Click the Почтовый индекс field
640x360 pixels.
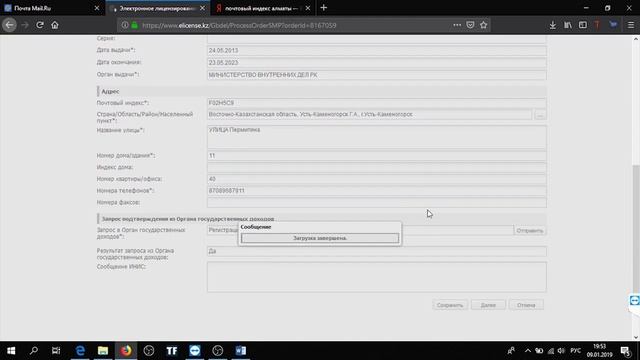pos(376,103)
